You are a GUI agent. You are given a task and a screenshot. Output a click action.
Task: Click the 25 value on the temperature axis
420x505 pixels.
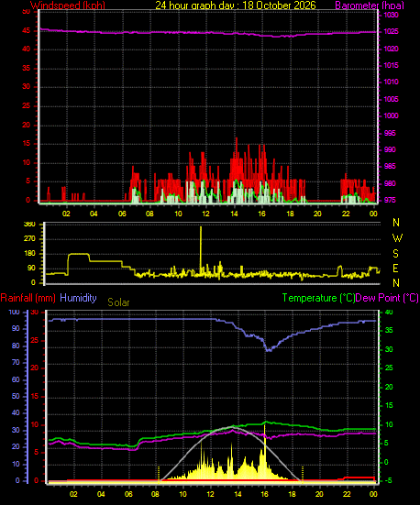pyautogui.click(x=389, y=368)
